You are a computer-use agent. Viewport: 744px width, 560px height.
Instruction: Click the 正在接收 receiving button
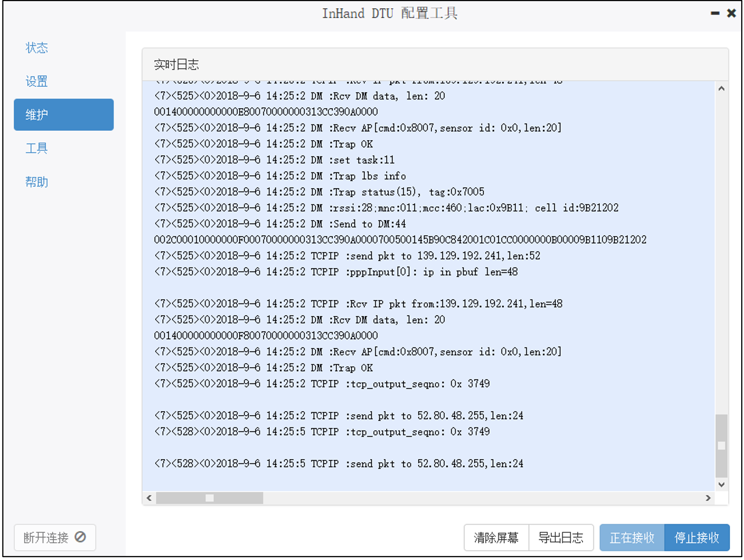click(x=632, y=537)
